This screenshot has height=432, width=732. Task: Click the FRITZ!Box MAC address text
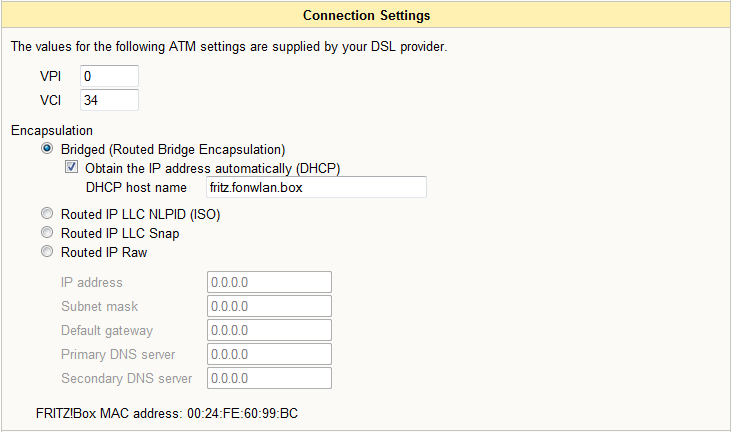pos(167,413)
